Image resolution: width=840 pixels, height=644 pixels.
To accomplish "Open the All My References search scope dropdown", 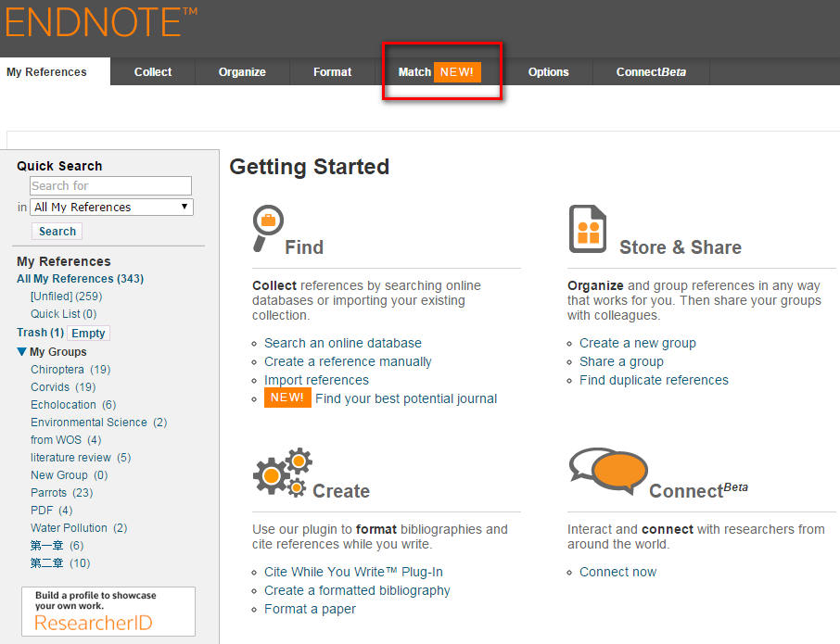I will coord(111,208).
